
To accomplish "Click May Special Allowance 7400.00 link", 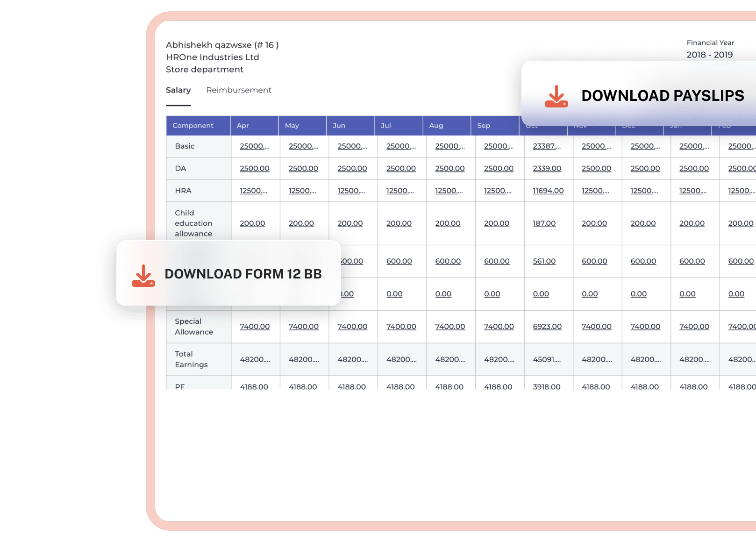I will pos(303,327).
